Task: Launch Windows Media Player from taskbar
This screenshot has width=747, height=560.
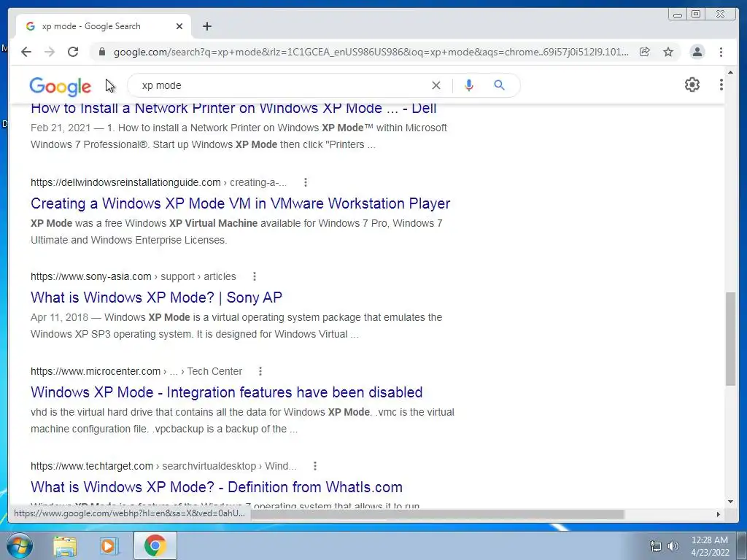Action: pos(109,545)
